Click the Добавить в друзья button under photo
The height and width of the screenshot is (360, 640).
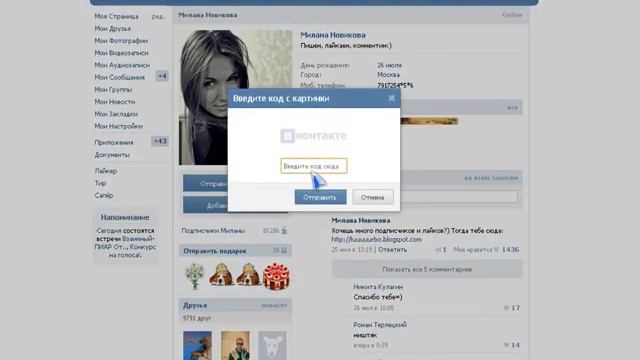pos(205,205)
